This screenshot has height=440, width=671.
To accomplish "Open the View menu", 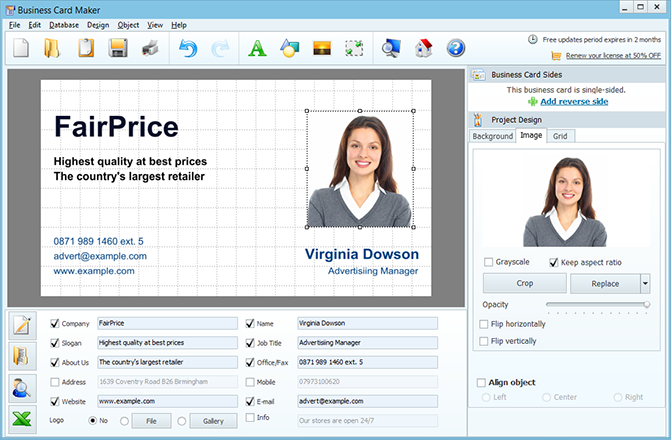I will point(155,25).
